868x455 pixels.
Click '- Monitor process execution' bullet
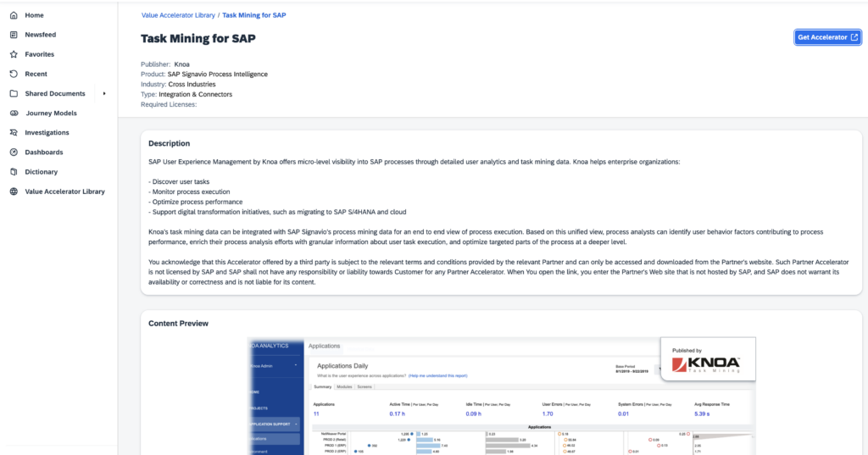coord(189,191)
